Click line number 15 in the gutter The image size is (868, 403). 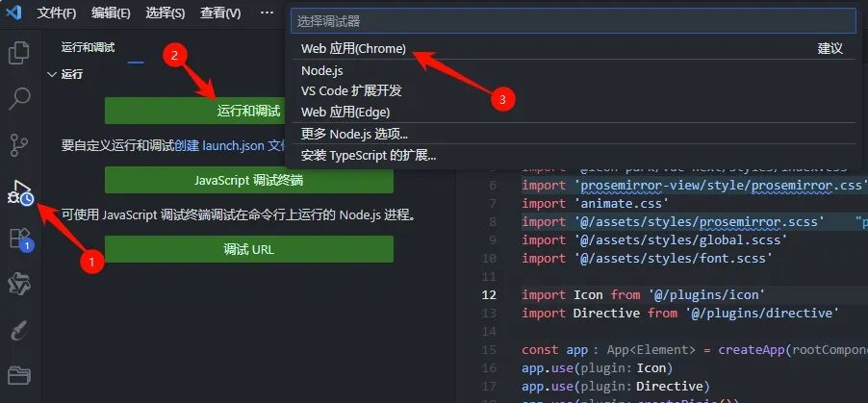[x=489, y=350]
